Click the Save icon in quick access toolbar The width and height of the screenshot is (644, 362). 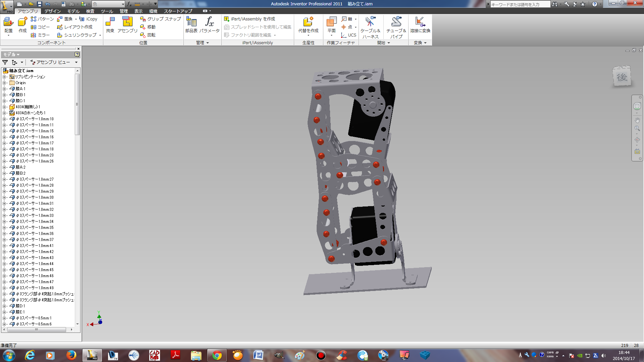pyautogui.click(x=39, y=4)
